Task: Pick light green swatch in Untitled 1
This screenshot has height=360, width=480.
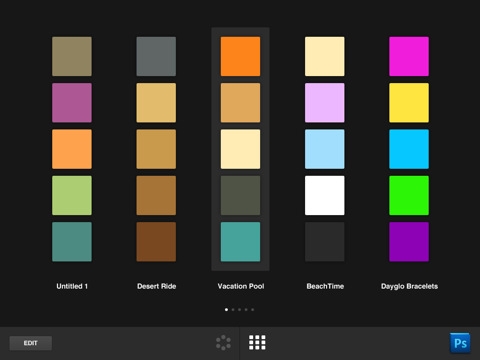Action: point(72,195)
